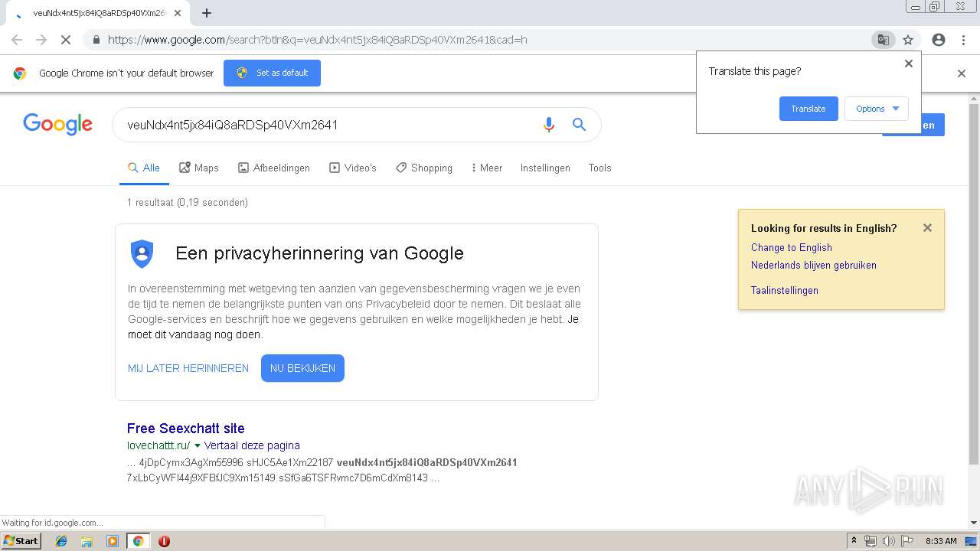The image size is (980, 551).
Task: Click the privacy shield icon in the reminder card
Action: 142,253
